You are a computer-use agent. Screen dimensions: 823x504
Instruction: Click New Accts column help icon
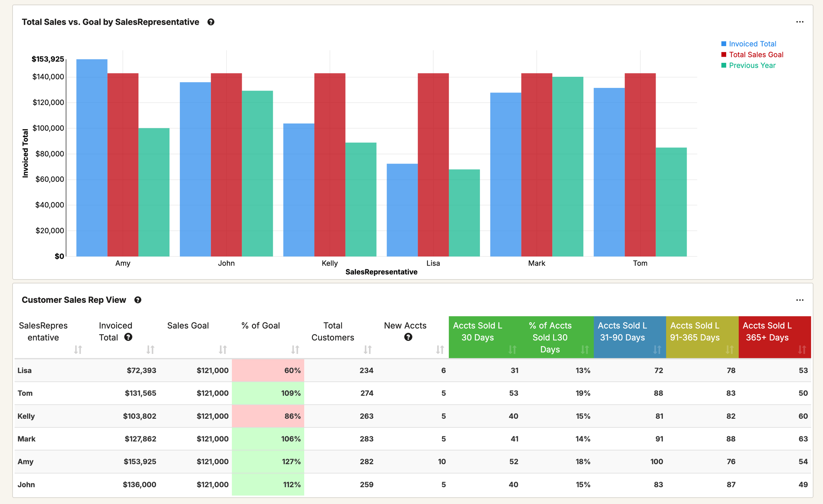pyautogui.click(x=408, y=337)
